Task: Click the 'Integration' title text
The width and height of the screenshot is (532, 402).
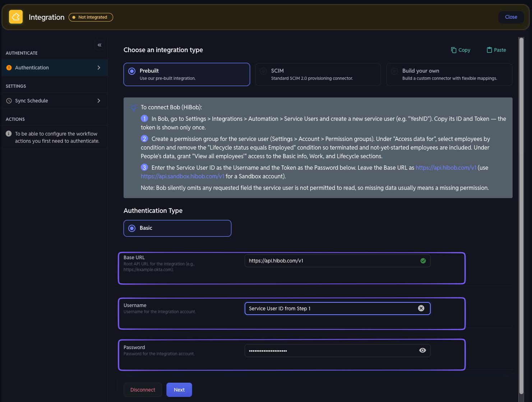Action: pos(47,17)
